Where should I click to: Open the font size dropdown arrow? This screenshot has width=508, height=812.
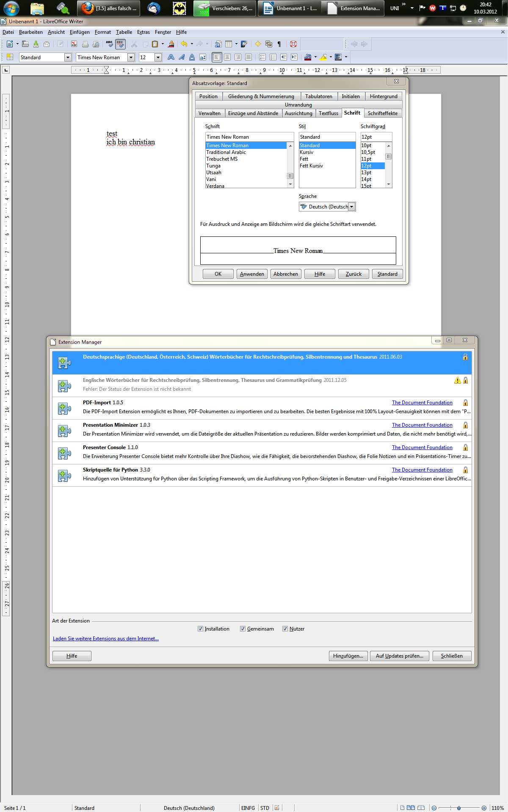tap(158, 58)
